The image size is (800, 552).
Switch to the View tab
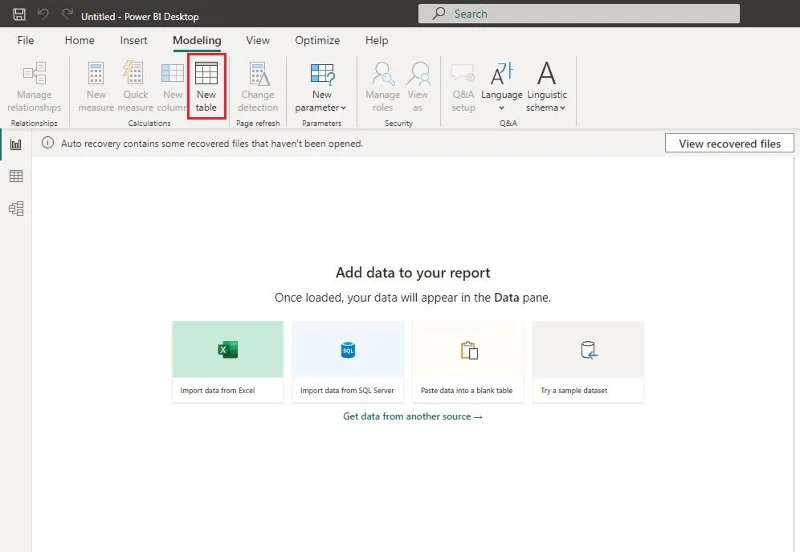[x=258, y=40]
